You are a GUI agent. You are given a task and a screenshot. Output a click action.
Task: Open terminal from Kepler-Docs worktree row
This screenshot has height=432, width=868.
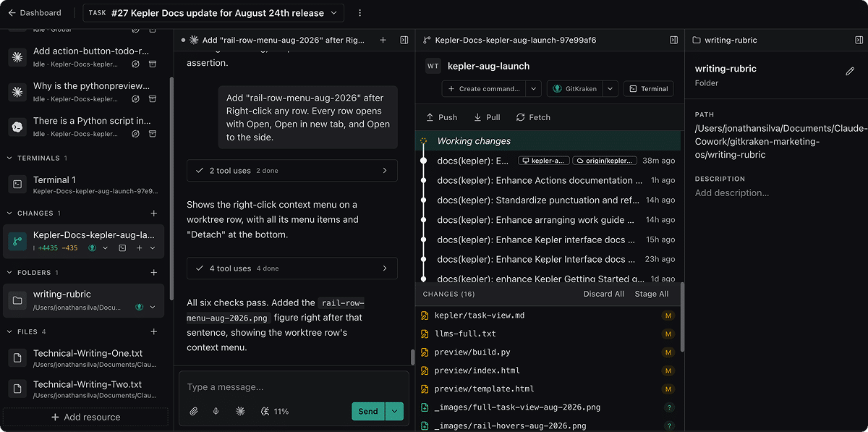click(122, 247)
